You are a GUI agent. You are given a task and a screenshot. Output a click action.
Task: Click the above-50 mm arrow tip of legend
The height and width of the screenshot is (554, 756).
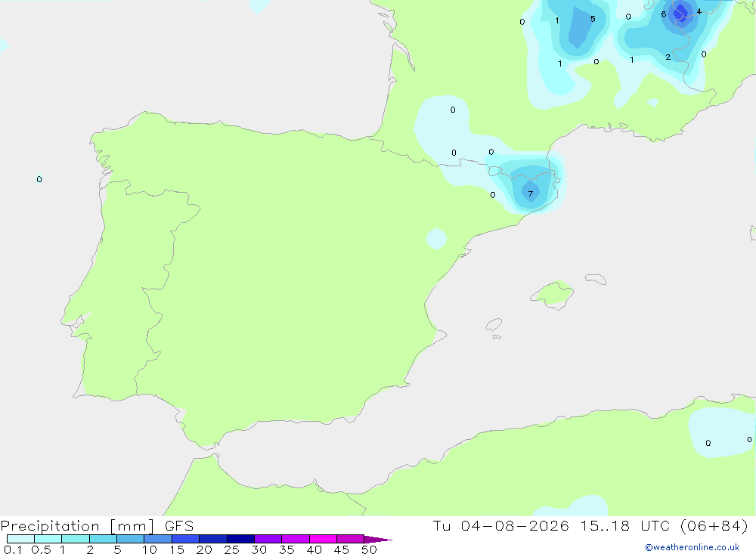tap(377, 539)
